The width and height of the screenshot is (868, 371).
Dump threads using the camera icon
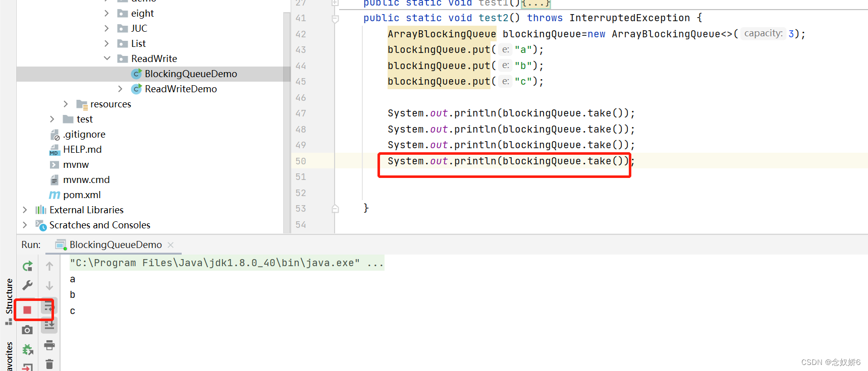[27, 330]
